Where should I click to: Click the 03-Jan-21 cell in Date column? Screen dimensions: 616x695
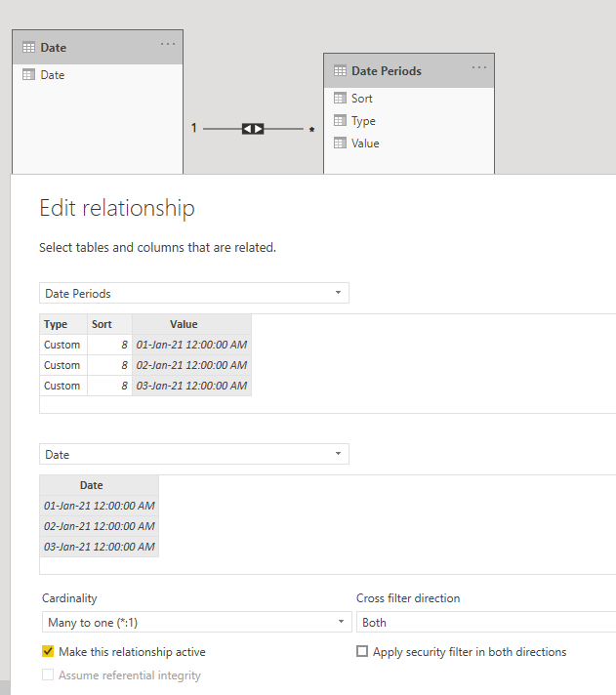(x=100, y=547)
